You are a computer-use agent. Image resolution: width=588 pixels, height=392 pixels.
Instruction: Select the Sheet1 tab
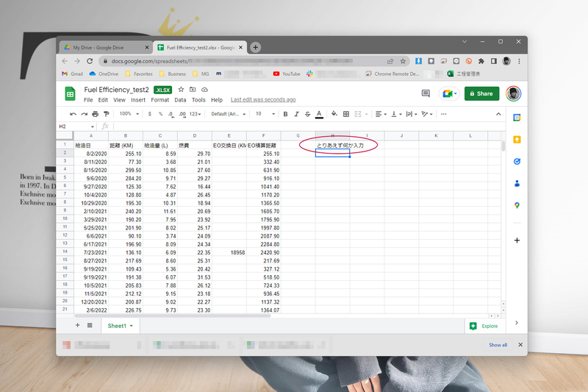tap(120, 326)
